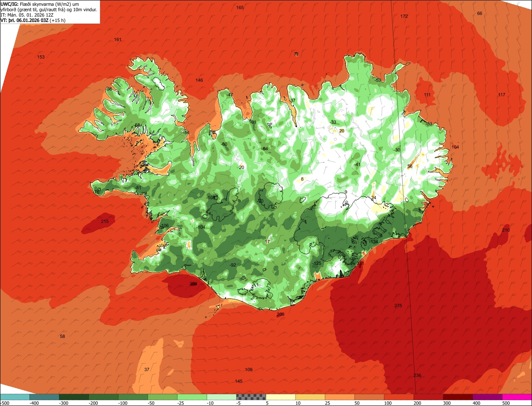The width and height of the screenshot is (532, 406).
Task: Click the land value -64
Action: click(264, 149)
